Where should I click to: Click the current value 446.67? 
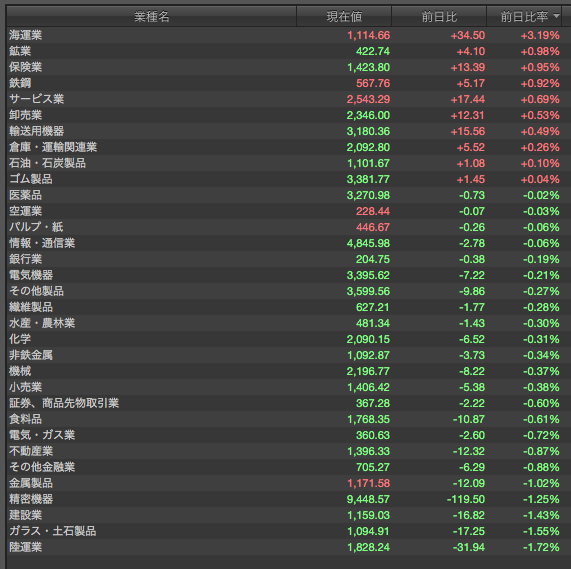coord(373,227)
